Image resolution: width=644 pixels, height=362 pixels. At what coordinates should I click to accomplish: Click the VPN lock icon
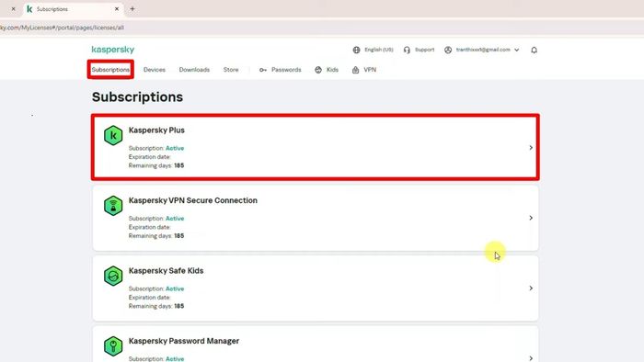[x=356, y=70]
